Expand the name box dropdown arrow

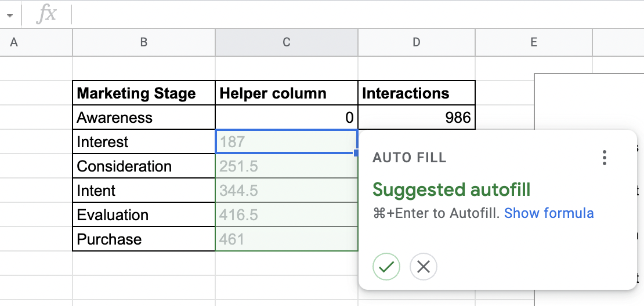coord(9,15)
